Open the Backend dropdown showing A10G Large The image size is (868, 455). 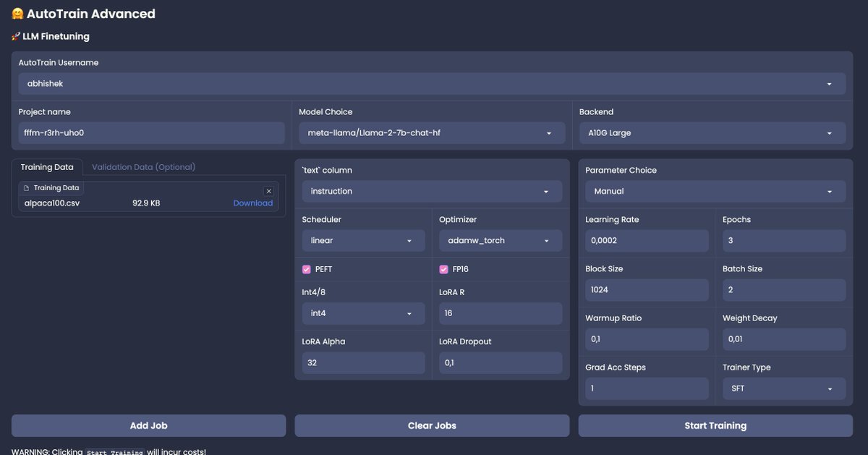click(712, 133)
